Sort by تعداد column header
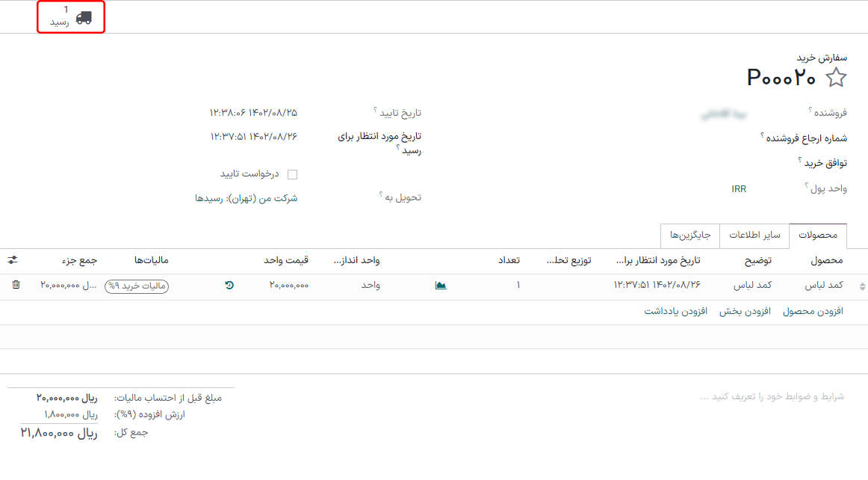Viewport: 868px width, 480px height. point(509,260)
